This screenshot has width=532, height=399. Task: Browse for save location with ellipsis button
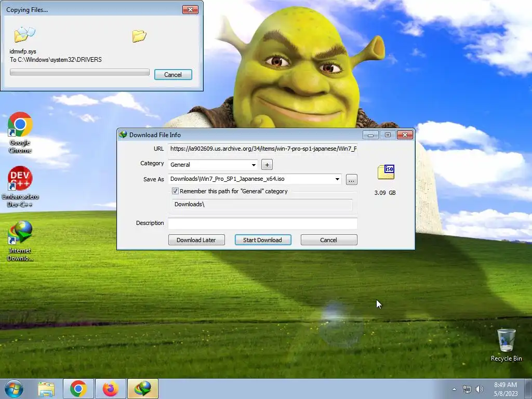352,179
